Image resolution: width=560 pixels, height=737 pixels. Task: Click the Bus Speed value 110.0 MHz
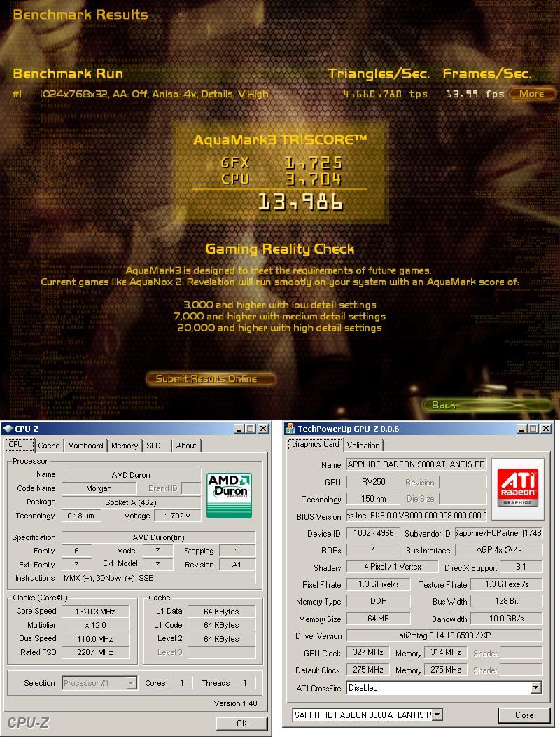[x=95, y=639]
